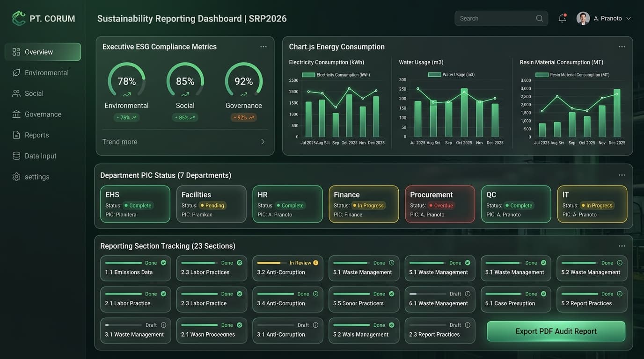Click check mark on 6.1 Caso Preruption card

click(543, 294)
